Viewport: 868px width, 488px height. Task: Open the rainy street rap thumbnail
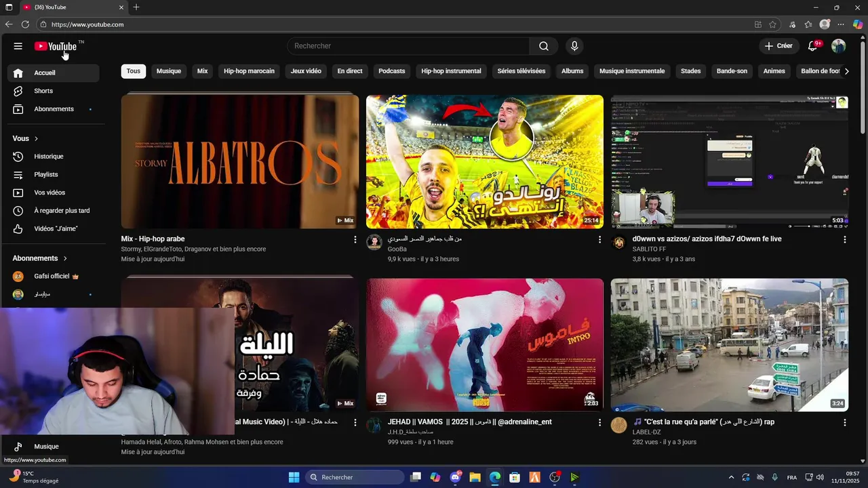click(x=730, y=345)
